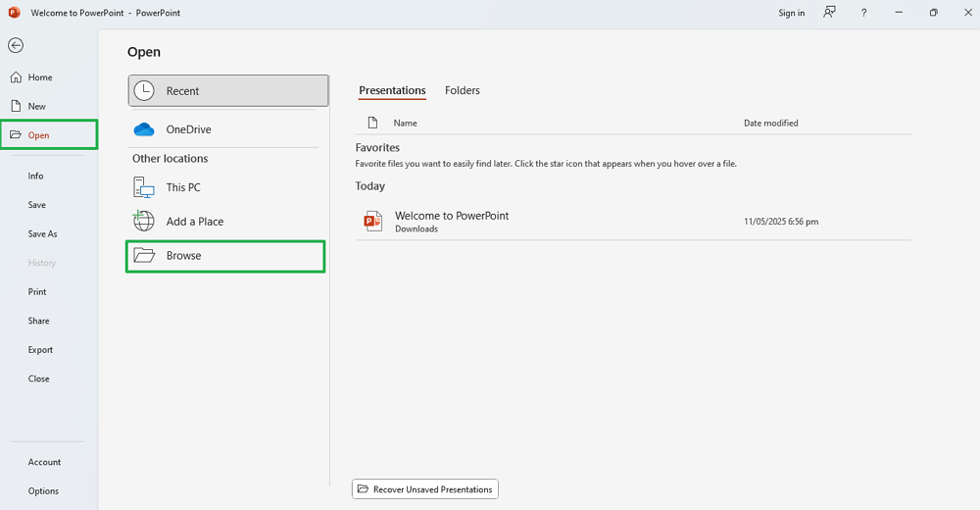Open the Print page
Viewport: 980px width, 510px height.
37,291
